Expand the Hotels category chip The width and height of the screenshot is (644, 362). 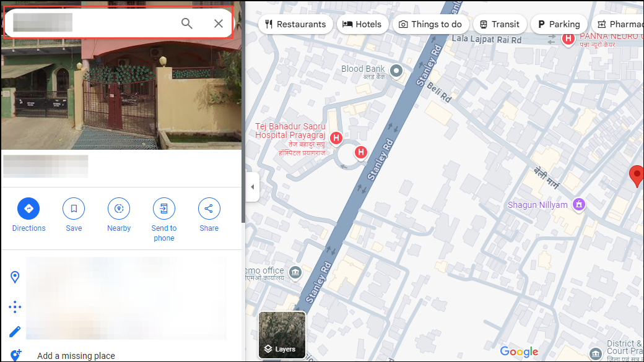tap(363, 24)
